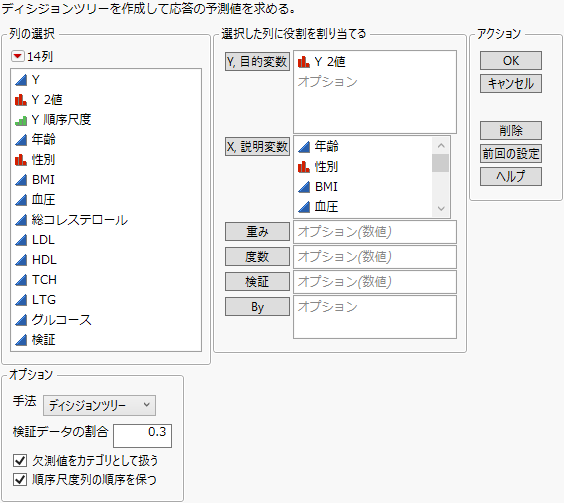Open the 手法 ディシジョンツリー dropdown
The image size is (564, 503).
point(99,405)
